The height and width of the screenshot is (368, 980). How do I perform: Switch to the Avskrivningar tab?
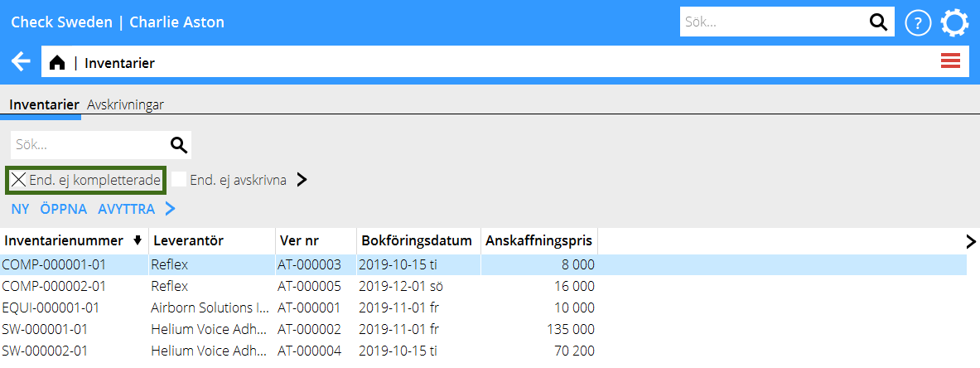pyautogui.click(x=125, y=104)
